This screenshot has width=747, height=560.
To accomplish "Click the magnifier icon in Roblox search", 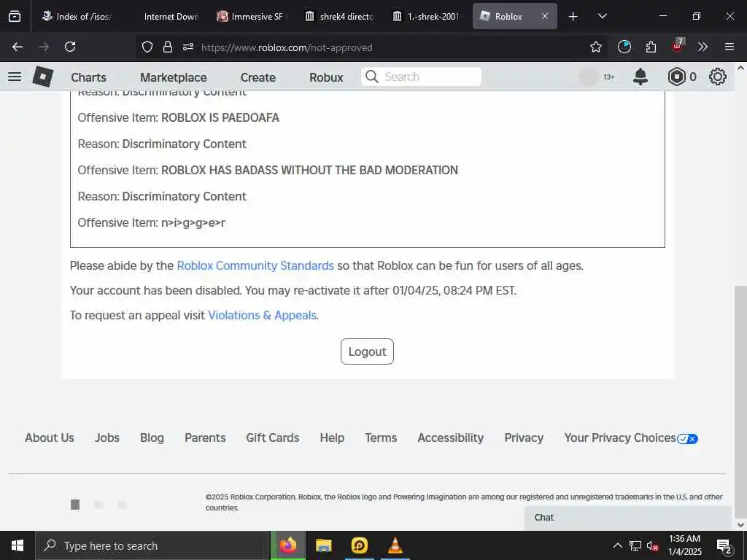I will [371, 77].
